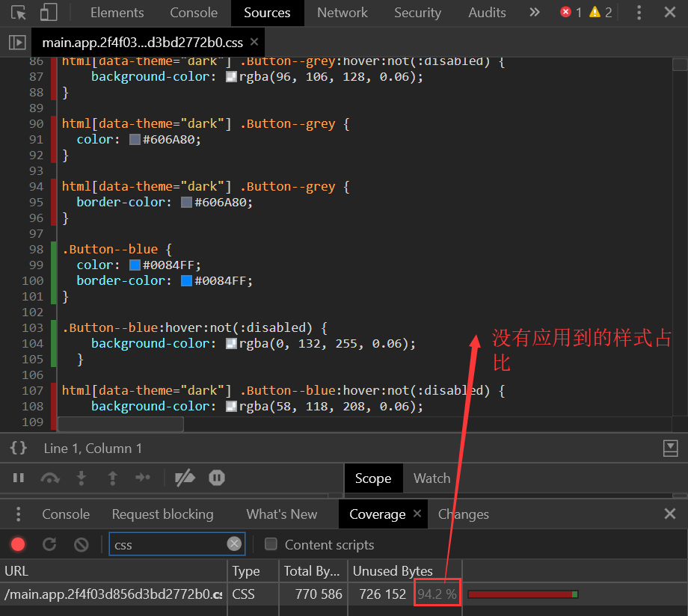Pause script execution
The height and width of the screenshot is (616, 688).
pyautogui.click(x=19, y=478)
